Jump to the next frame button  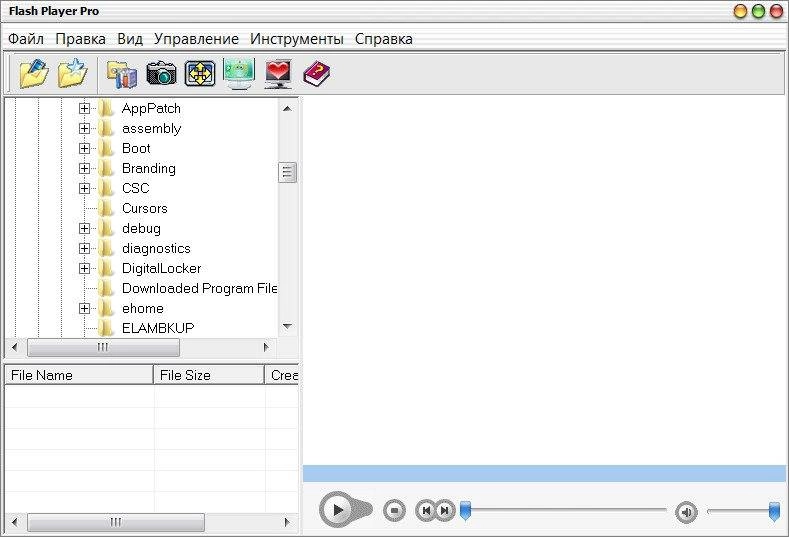point(445,510)
